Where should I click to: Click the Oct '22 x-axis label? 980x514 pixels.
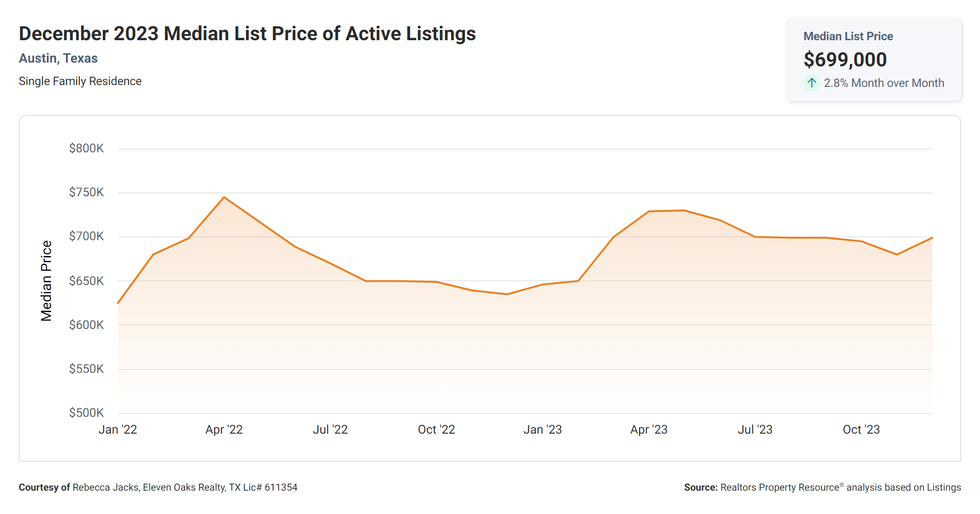(x=436, y=429)
